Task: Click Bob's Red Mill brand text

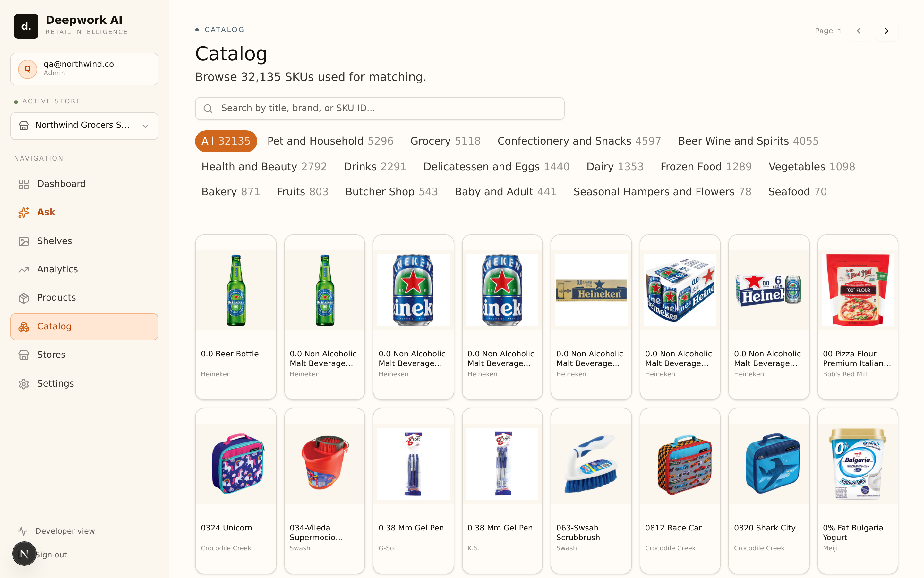Action: (x=845, y=374)
